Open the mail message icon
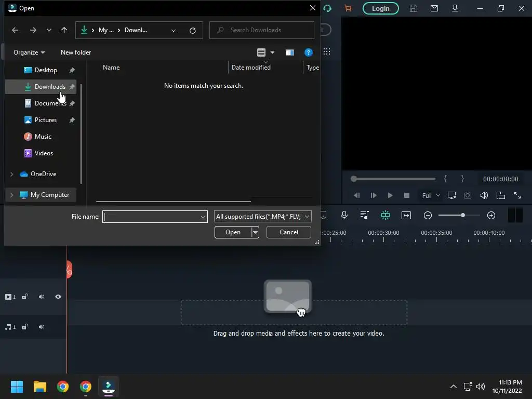The image size is (532, 399). 434,8
